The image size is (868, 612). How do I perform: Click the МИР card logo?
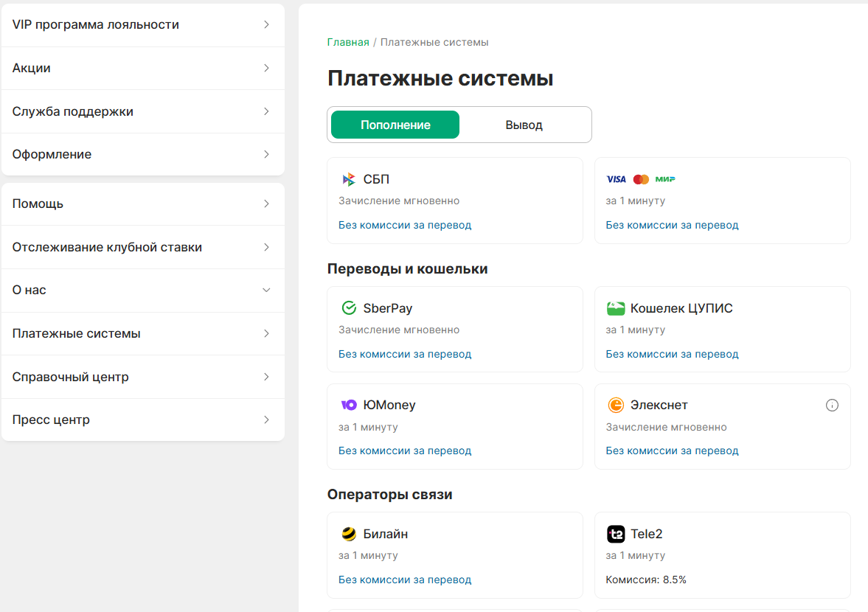click(x=665, y=179)
